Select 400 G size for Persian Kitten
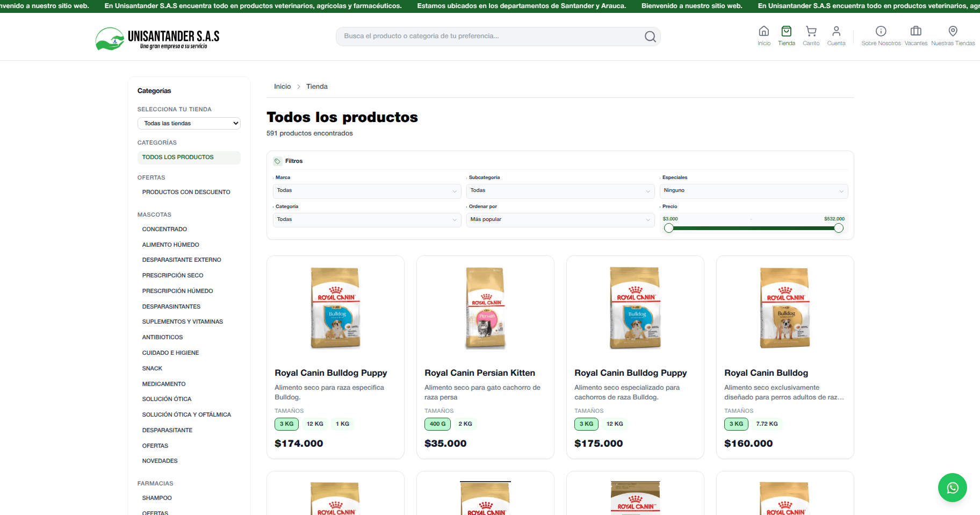980x515 pixels. click(438, 424)
